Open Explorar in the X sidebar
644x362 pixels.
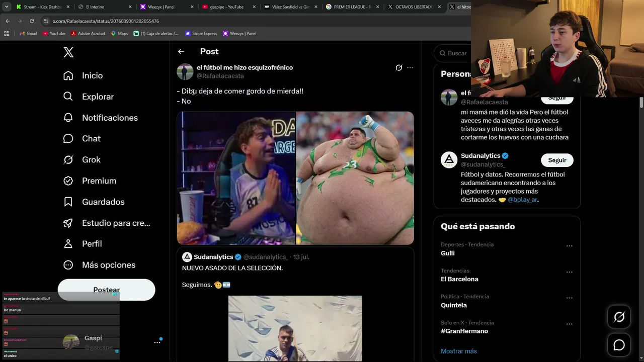point(89,97)
